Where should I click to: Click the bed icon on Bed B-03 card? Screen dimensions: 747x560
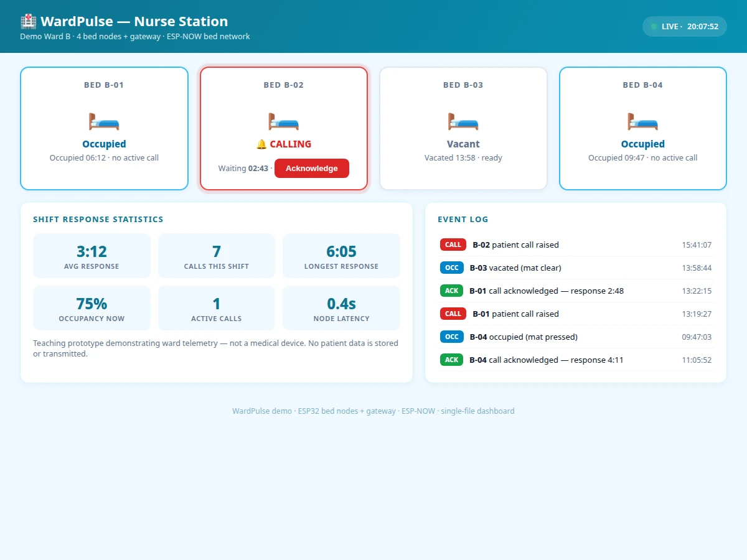[463, 121]
